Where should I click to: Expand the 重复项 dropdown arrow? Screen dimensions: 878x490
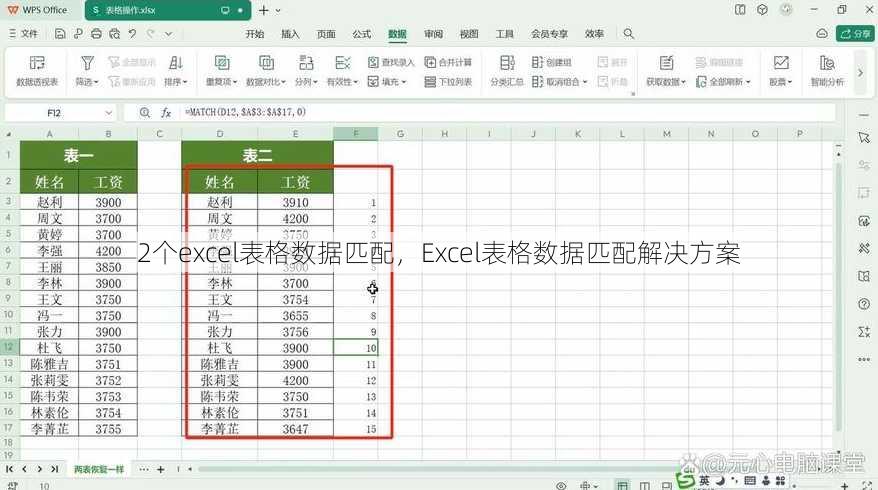click(x=235, y=82)
